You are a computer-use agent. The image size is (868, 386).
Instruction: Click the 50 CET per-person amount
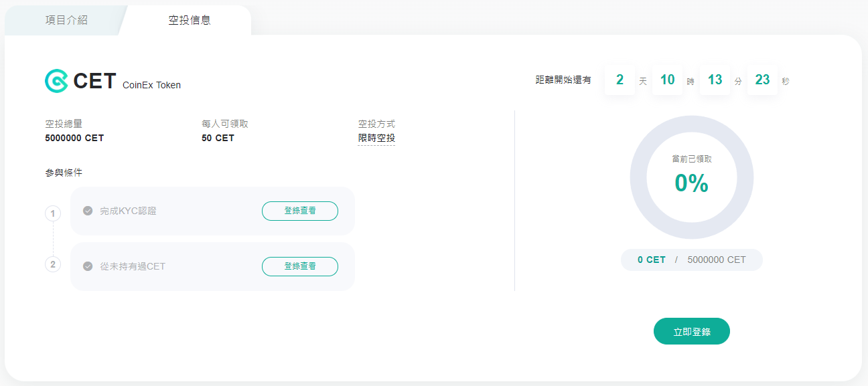click(218, 138)
